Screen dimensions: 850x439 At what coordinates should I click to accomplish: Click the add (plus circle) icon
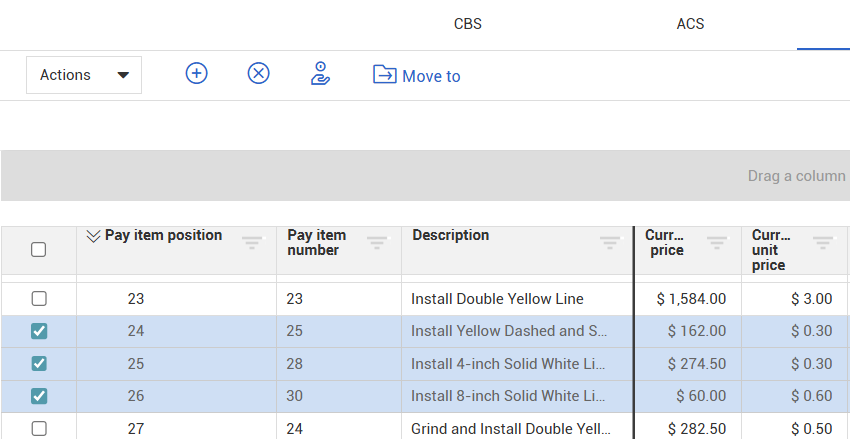(197, 74)
